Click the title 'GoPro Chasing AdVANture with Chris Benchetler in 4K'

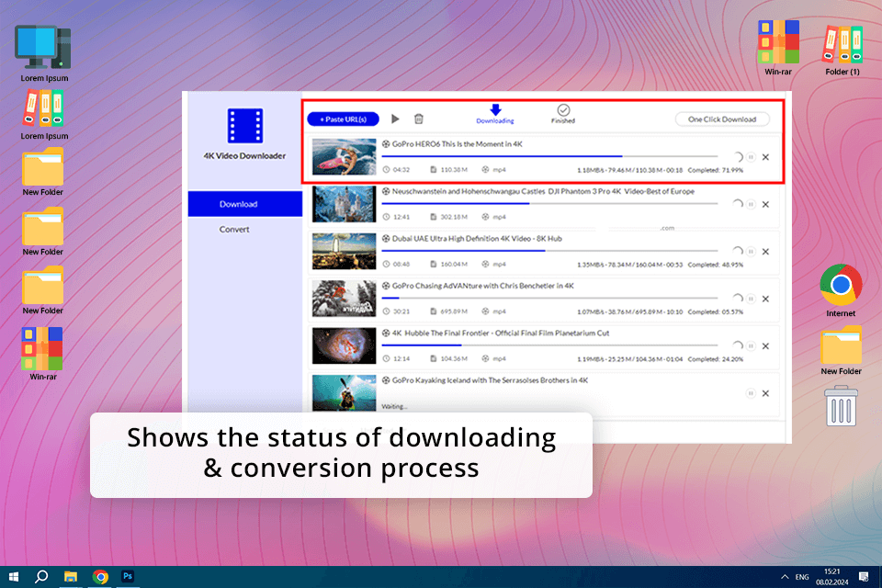(483, 286)
